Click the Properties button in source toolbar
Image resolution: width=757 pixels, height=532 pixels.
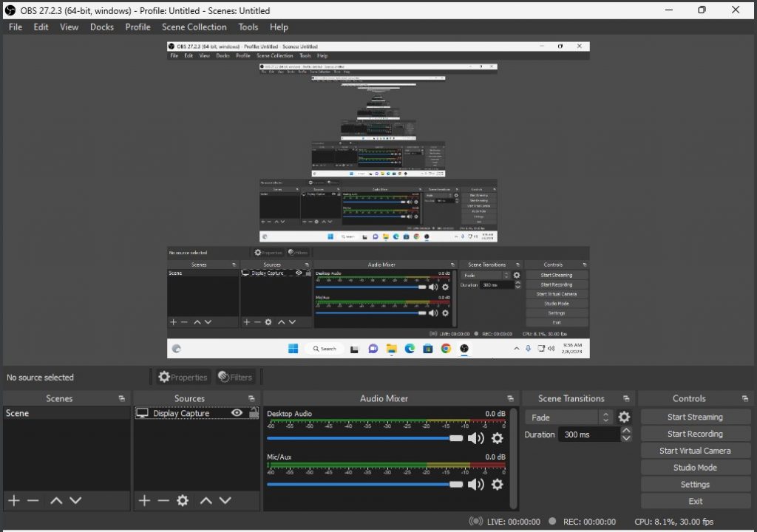(x=183, y=377)
